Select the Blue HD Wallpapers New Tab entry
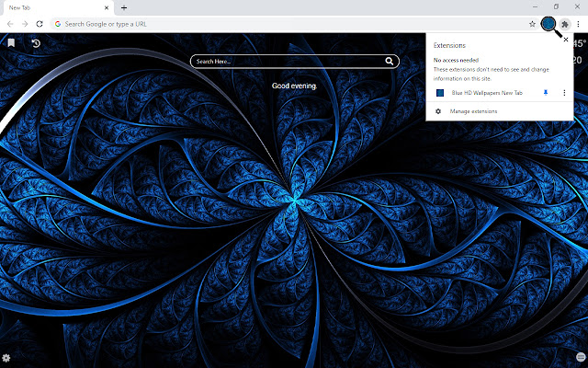The image size is (588, 368). [x=487, y=93]
